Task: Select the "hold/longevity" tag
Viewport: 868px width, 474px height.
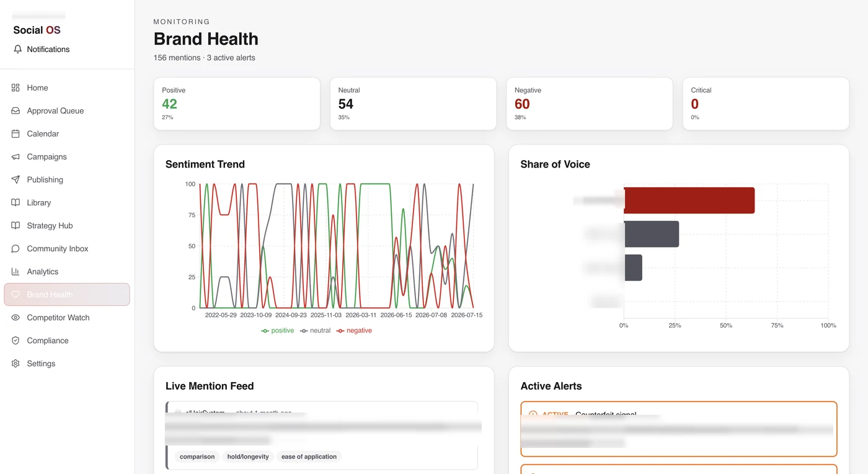Action: coord(248,457)
